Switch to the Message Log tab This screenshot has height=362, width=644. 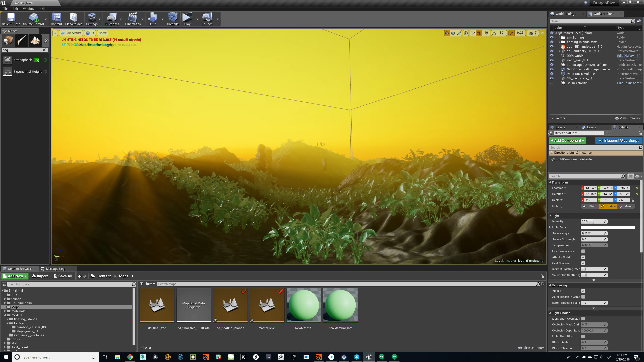pos(55,269)
